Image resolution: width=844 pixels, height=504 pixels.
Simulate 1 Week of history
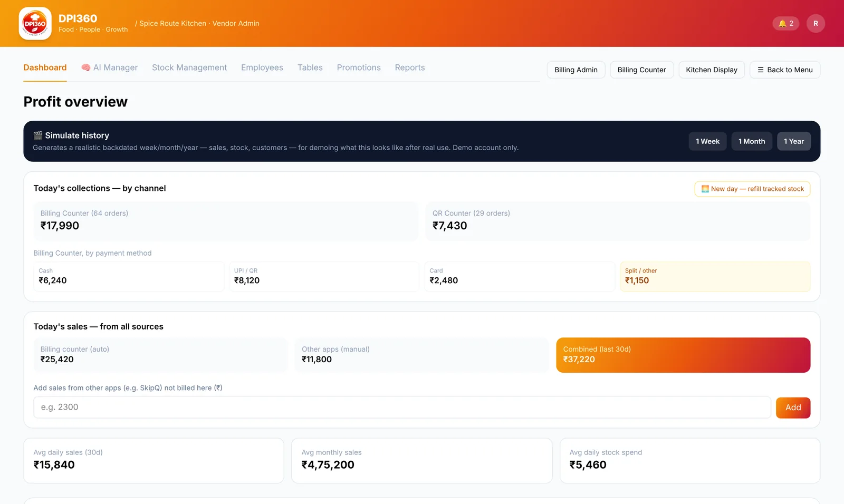(708, 141)
